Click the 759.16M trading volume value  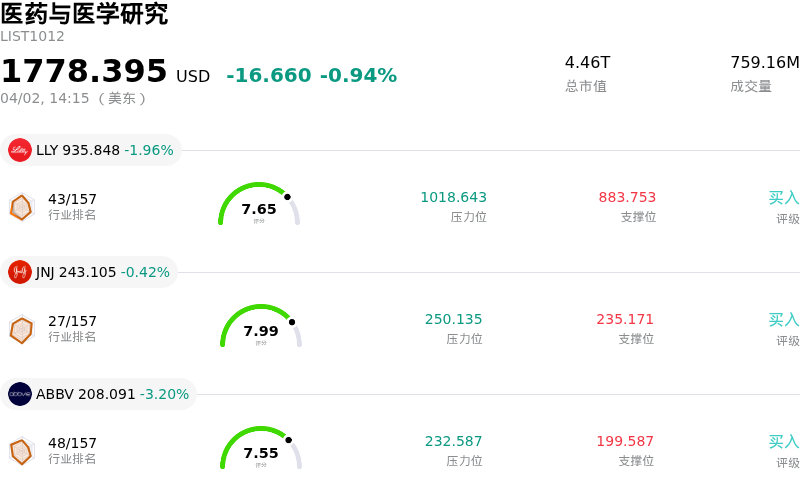765,63
